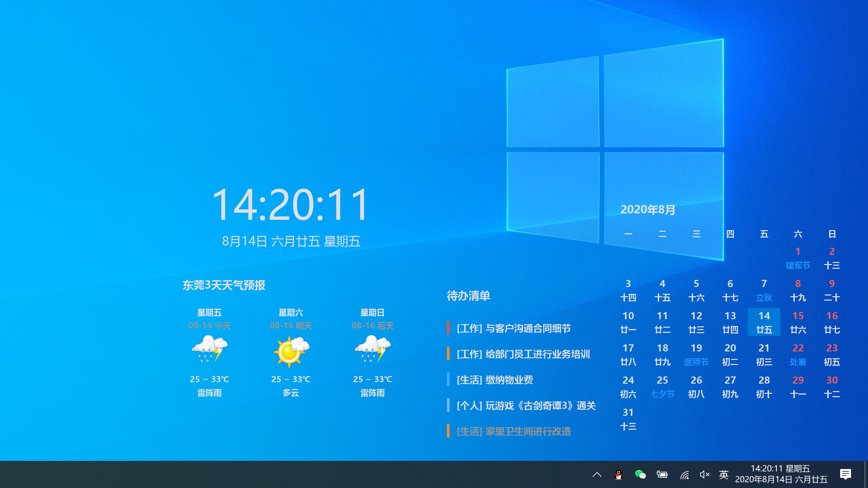Select August 10 廿一 in calendar
The width and height of the screenshot is (868, 488).
point(628,322)
